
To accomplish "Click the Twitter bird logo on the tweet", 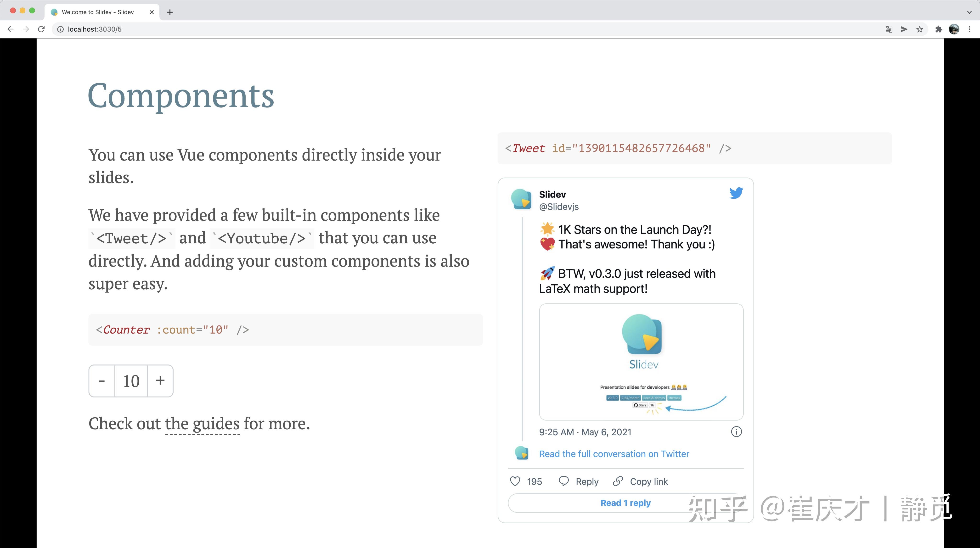I will click(x=736, y=193).
